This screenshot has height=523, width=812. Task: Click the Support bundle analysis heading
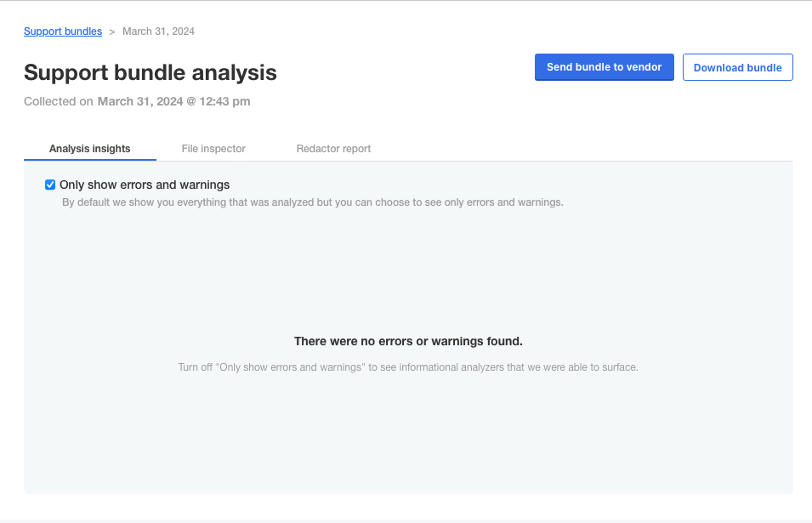click(150, 72)
